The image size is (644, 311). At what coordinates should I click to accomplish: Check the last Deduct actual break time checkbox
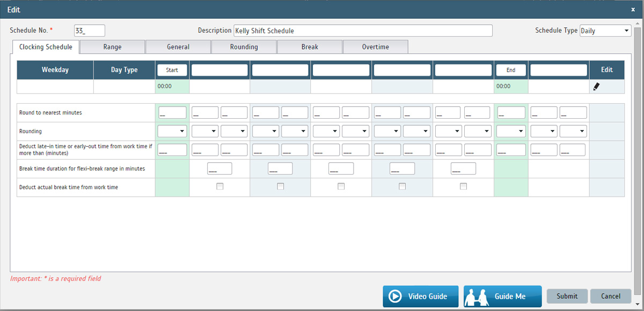point(463,186)
